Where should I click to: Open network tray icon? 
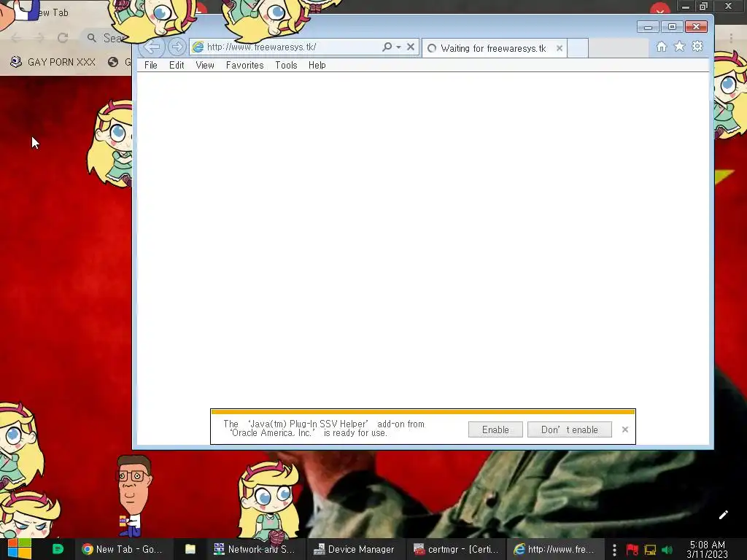click(650, 550)
